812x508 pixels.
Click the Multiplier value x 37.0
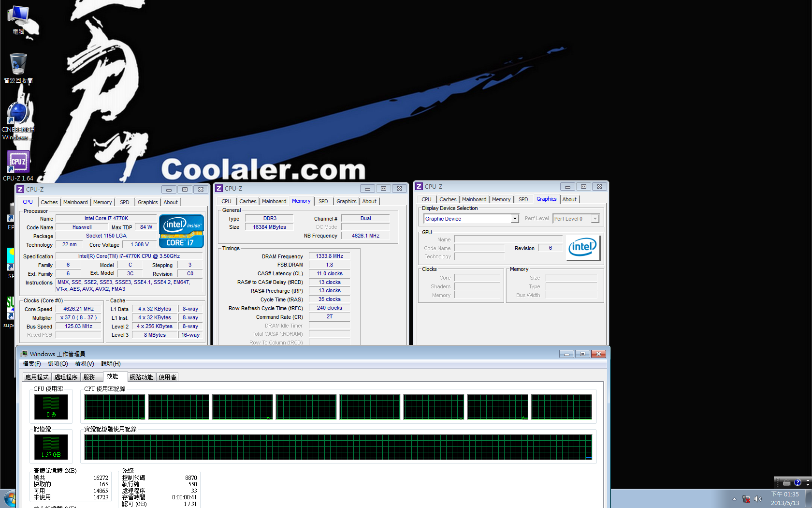78,317
